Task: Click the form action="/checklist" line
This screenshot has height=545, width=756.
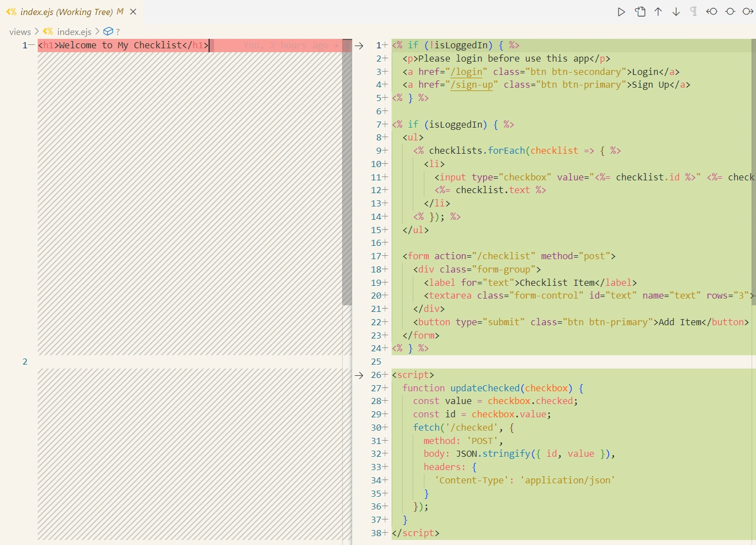Action: pyautogui.click(x=509, y=256)
